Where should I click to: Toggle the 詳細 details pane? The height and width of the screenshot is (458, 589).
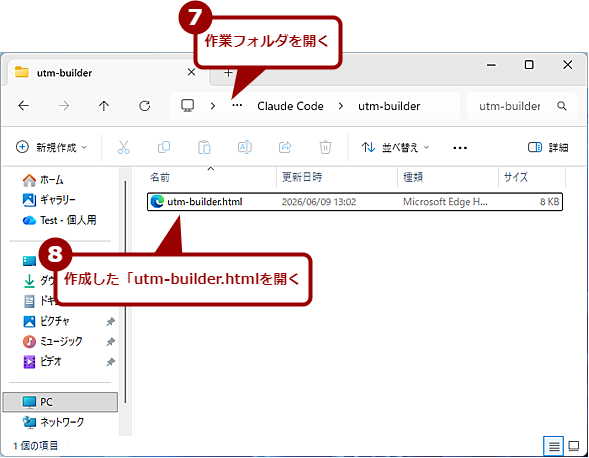pos(548,147)
